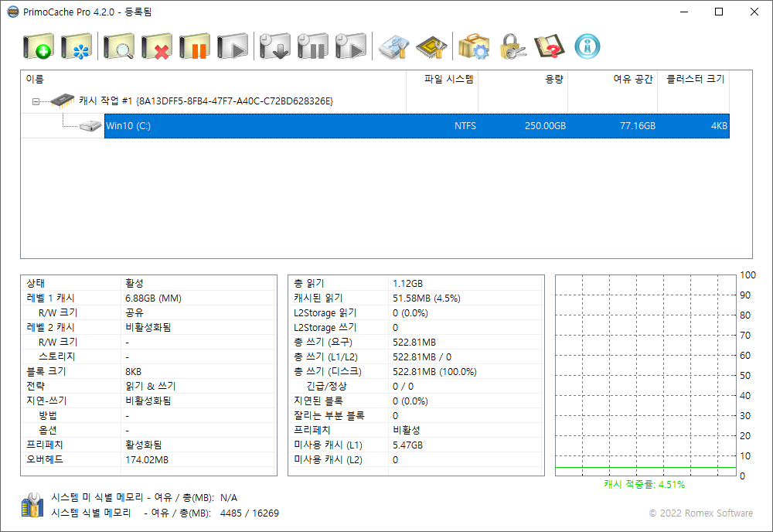Open program options box icon
Image resolution: width=773 pixels, height=532 pixels.
click(474, 46)
